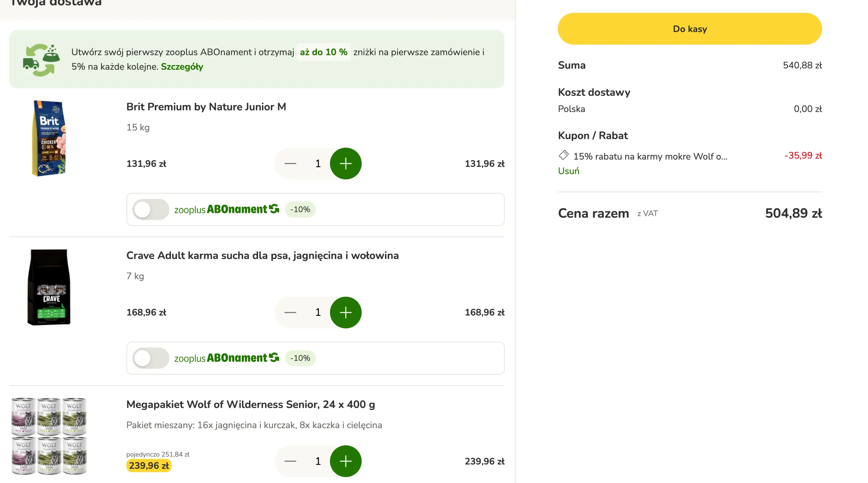The width and height of the screenshot is (868, 483).
Task: Click the coupon tag icon beside Wolf discount
Action: coord(563,155)
